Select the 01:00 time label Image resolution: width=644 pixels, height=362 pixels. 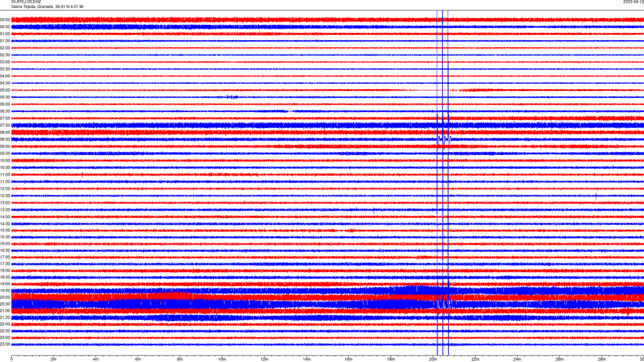(x=5, y=34)
